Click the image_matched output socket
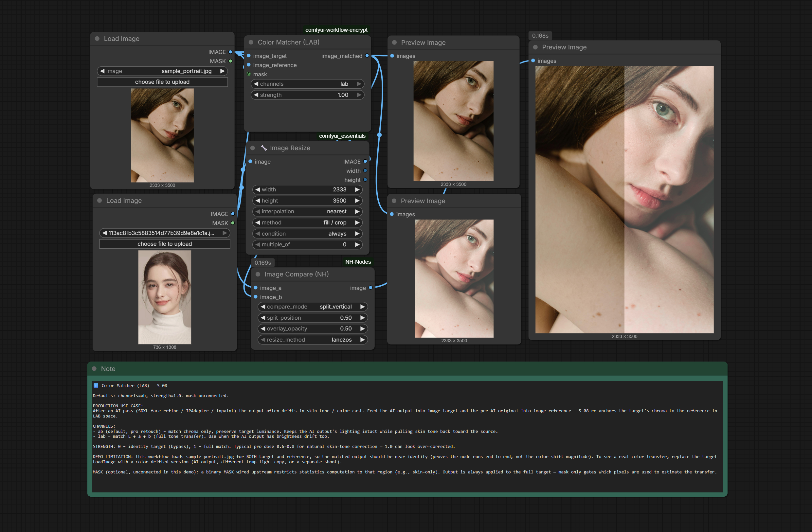Image resolution: width=812 pixels, height=532 pixels. coord(367,56)
